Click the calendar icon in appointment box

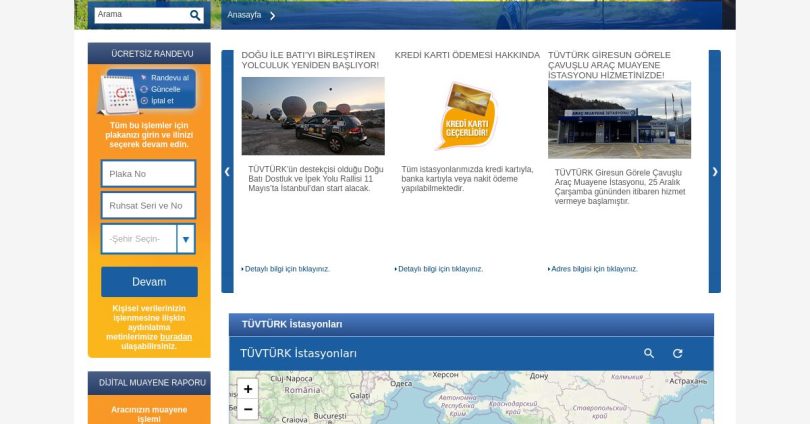(119, 94)
